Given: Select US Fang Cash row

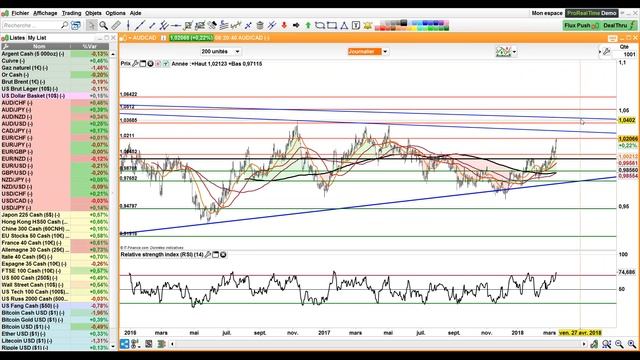Looking at the screenshot, I should [x=55, y=306].
